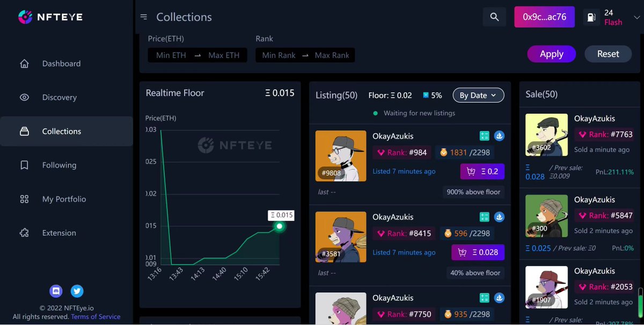The height and width of the screenshot is (325, 644).
Task: Click OpenSea icon on the #9808 listing
Action: tap(500, 136)
